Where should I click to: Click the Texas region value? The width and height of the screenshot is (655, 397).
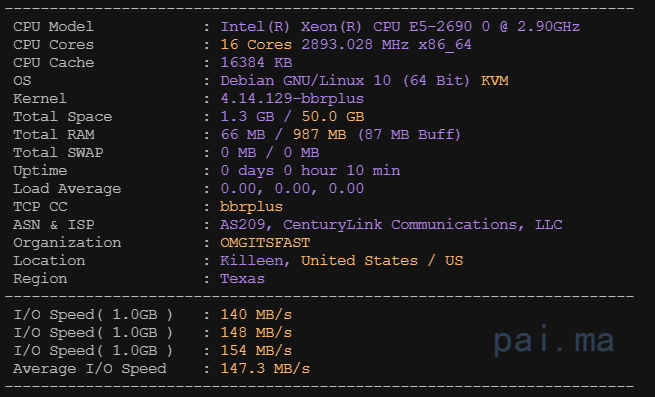(x=242, y=279)
